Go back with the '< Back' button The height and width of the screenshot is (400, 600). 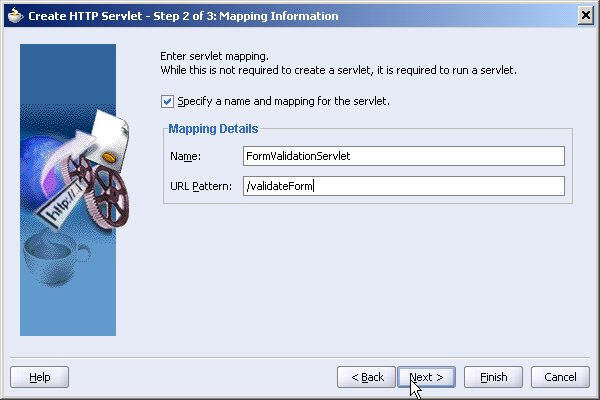coord(366,377)
